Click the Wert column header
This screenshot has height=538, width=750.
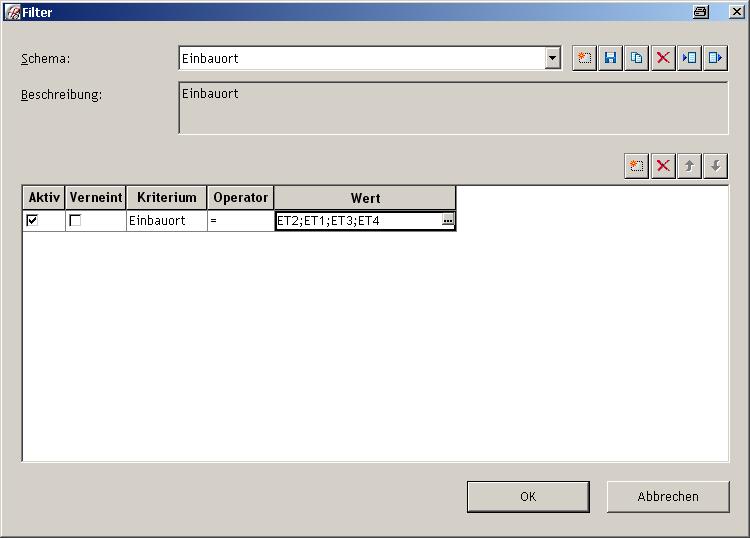coord(365,198)
